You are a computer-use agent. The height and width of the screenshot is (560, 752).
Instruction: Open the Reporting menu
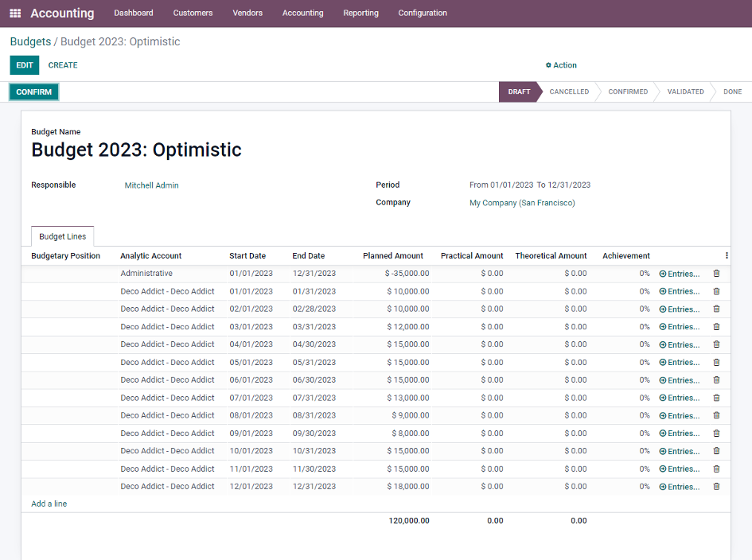(360, 13)
